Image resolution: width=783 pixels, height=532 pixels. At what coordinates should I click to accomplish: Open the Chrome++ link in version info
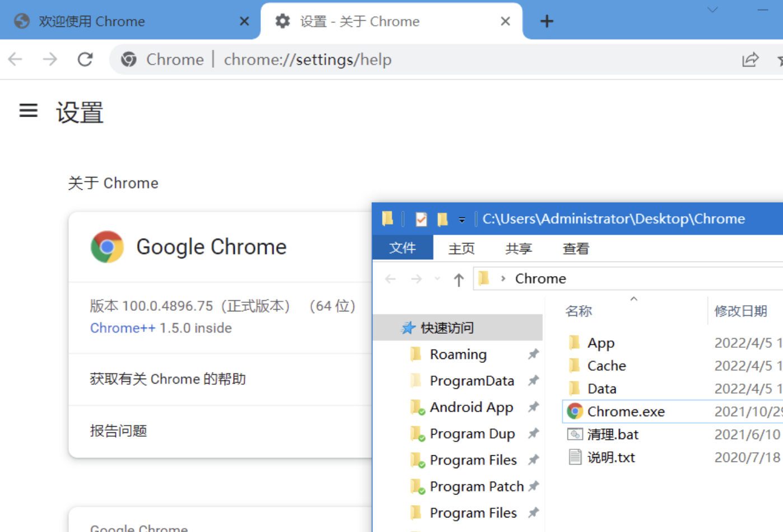pos(123,328)
